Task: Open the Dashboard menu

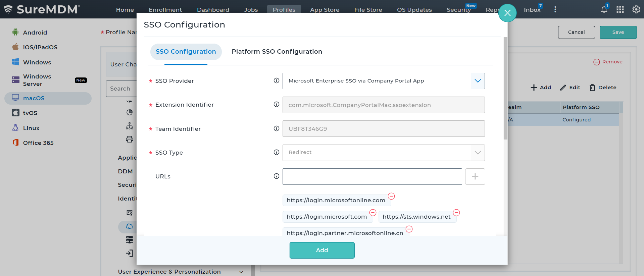Action: (x=213, y=10)
